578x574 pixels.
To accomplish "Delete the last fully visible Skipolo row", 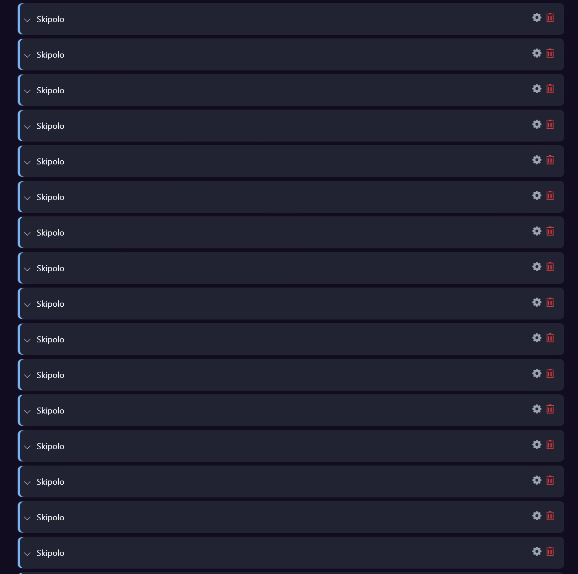I will tap(550, 552).
